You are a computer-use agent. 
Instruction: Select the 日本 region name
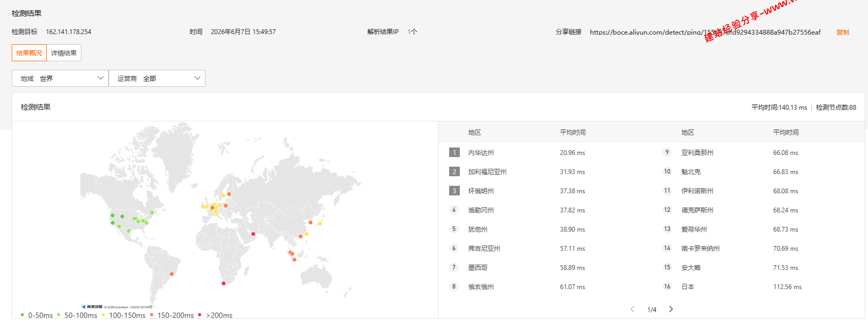(x=688, y=286)
